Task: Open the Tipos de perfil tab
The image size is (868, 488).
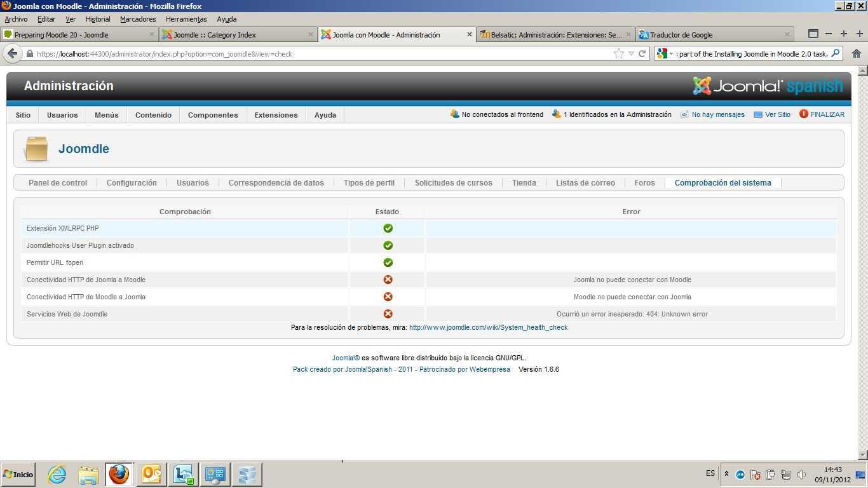Action: click(369, 183)
